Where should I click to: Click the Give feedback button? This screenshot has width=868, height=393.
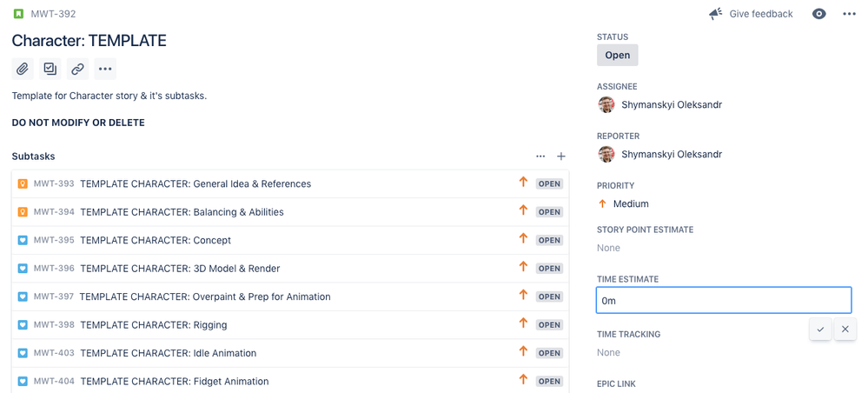(x=751, y=14)
